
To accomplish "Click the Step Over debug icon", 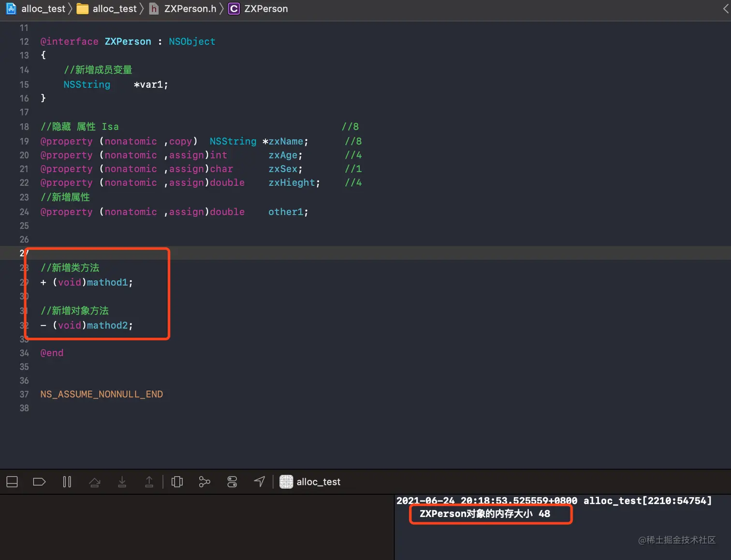I will [95, 482].
